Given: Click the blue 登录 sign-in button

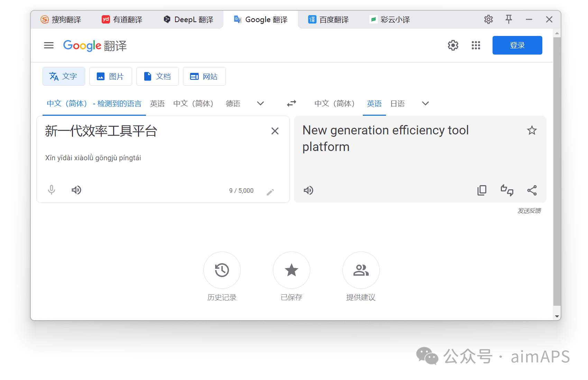Looking at the screenshot, I should [517, 45].
